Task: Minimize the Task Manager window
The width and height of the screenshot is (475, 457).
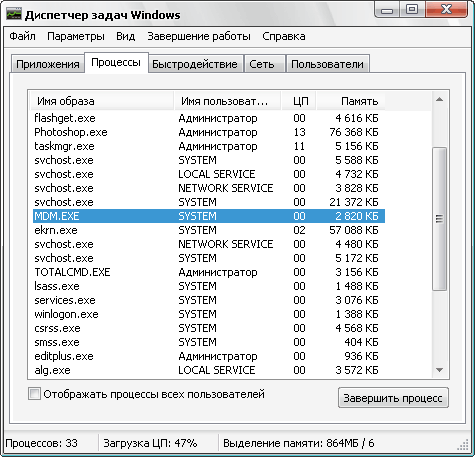Action: [x=387, y=10]
